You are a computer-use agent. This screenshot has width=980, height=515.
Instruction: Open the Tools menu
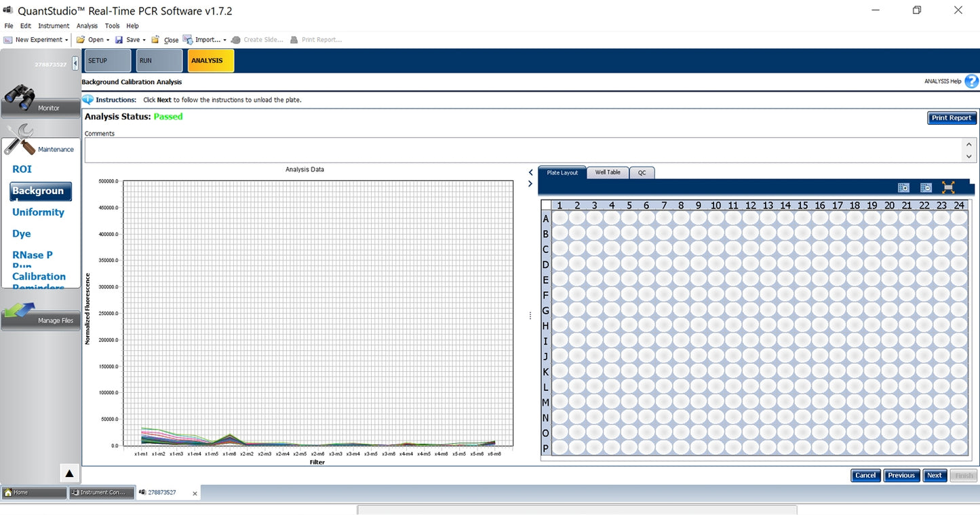pyautogui.click(x=112, y=26)
